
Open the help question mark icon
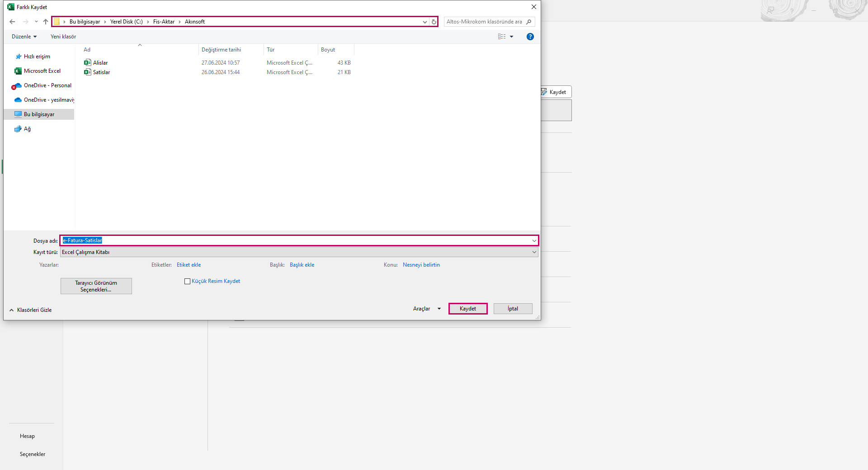(530, 37)
